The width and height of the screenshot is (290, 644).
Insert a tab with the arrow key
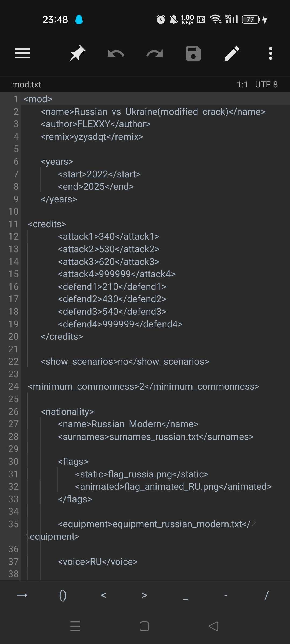coord(22,595)
